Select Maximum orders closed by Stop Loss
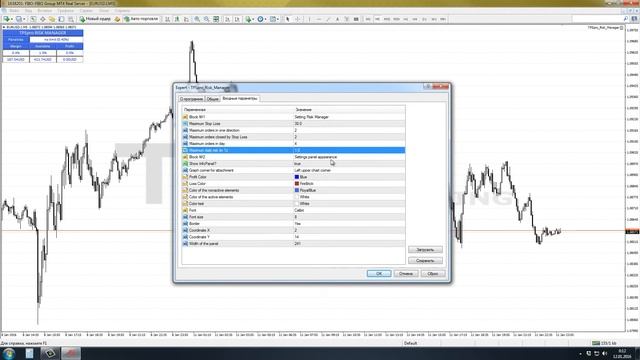640x360 pixels. pyautogui.click(x=293, y=137)
